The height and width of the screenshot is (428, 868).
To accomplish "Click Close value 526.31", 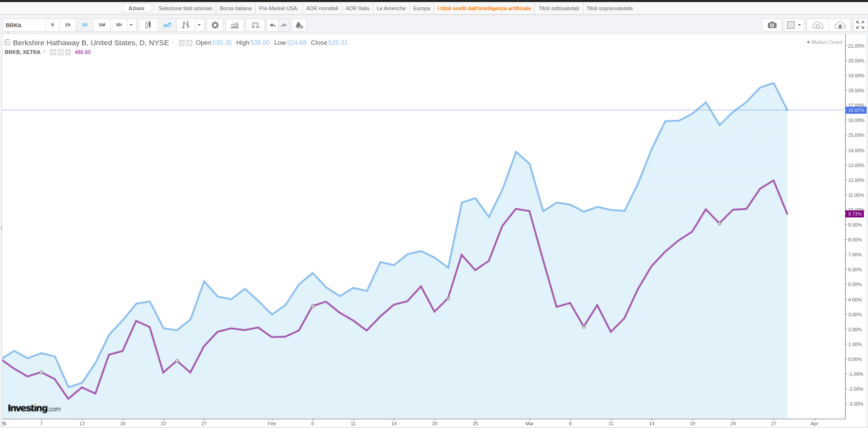I will coord(338,43).
